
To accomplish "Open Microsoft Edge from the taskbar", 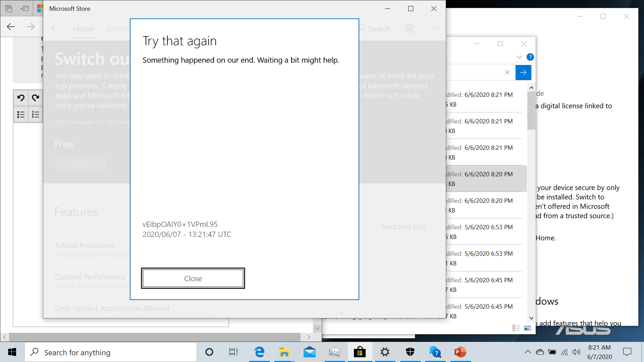I will [259, 352].
